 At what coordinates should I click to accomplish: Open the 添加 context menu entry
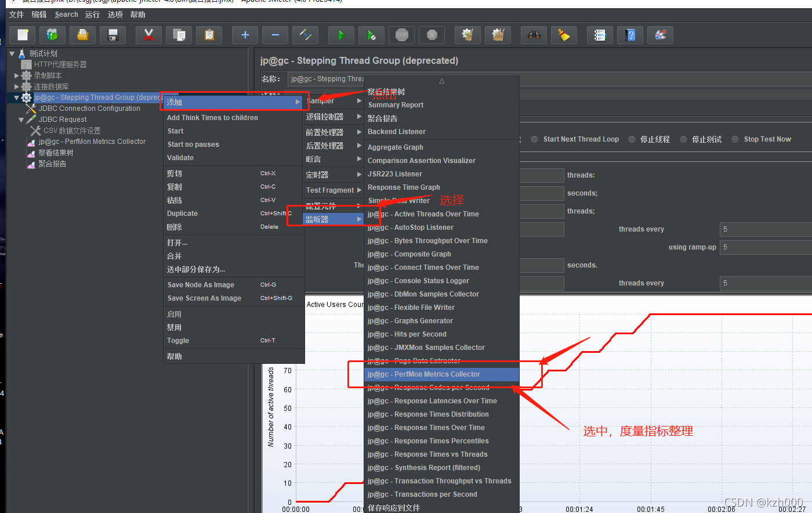(x=234, y=102)
